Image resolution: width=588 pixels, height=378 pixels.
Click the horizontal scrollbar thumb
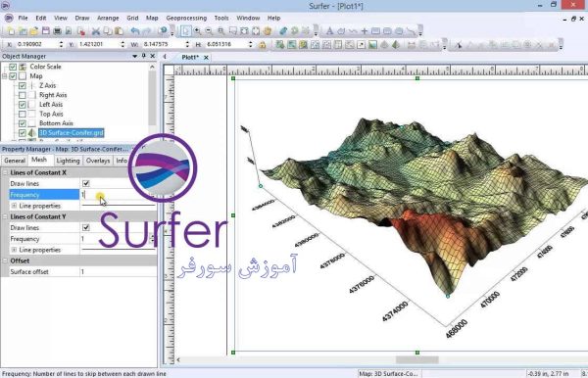(x=417, y=360)
